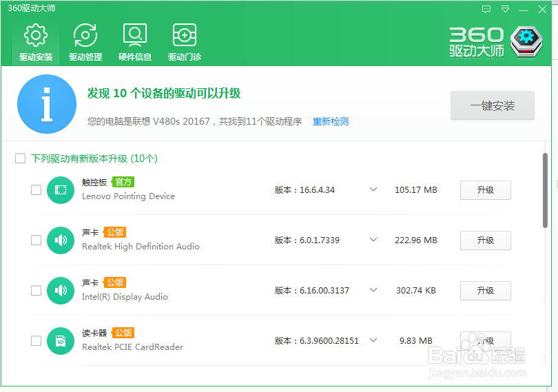Click the 公版 badge next to 读卡器

coord(123,333)
